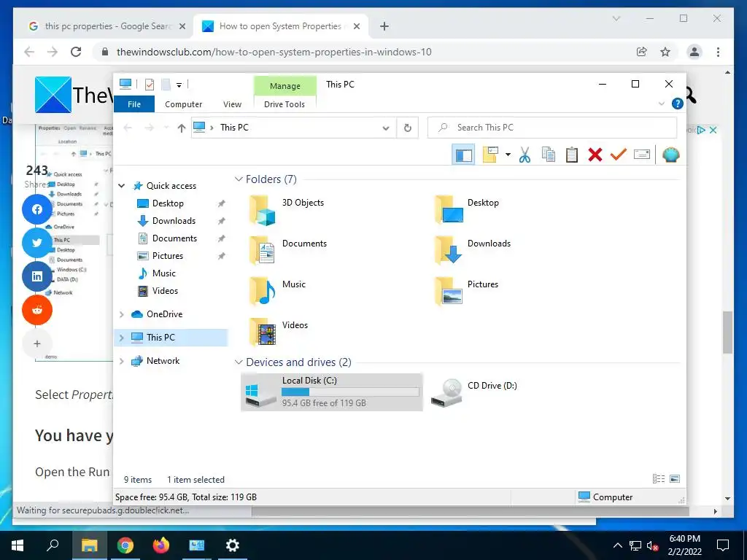Click the Search This PC field
Viewport: 747px width, 560px height.
(552, 128)
